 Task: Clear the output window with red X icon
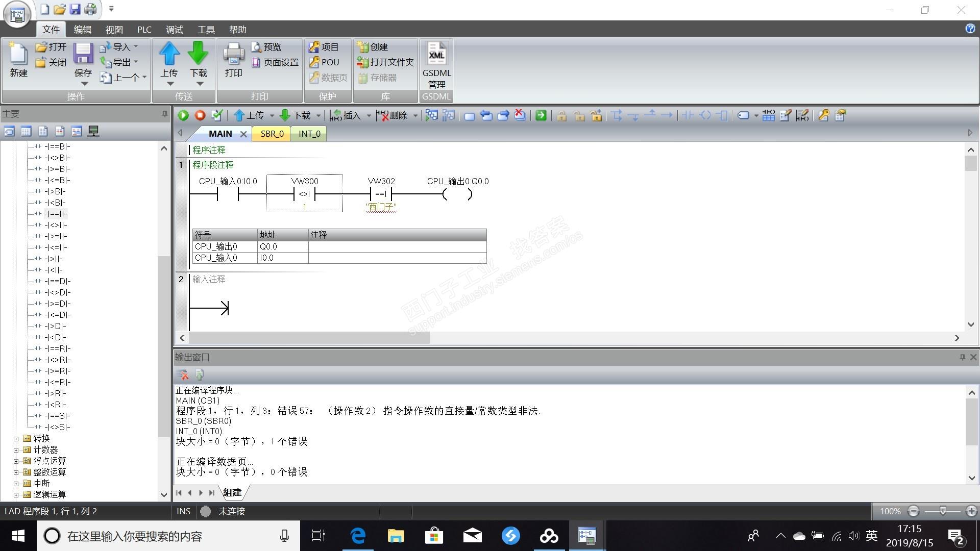(183, 375)
